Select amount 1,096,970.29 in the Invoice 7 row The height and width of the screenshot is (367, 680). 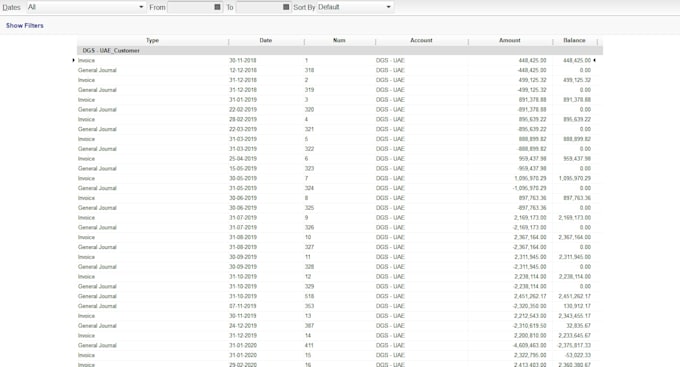530,178
